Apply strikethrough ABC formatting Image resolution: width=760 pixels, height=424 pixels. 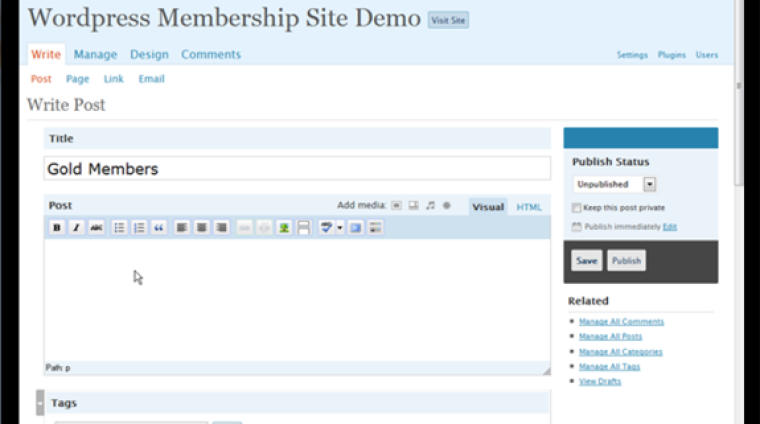[x=96, y=227]
